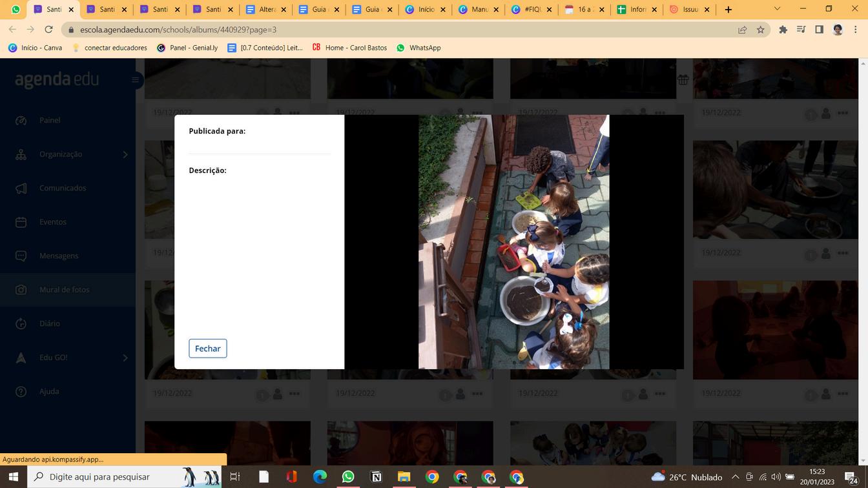The width and height of the screenshot is (868, 488).
Task: Open the WhatsApp app in the taskbar
Action: 348,477
